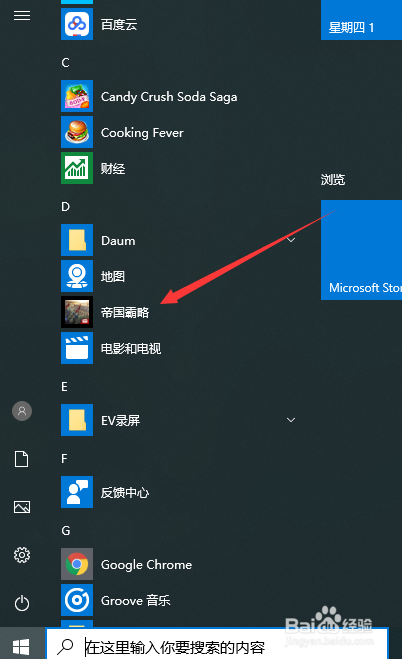Viewport: 402px width, 659px height.
Task: Click the Power button icon
Action: [22, 604]
